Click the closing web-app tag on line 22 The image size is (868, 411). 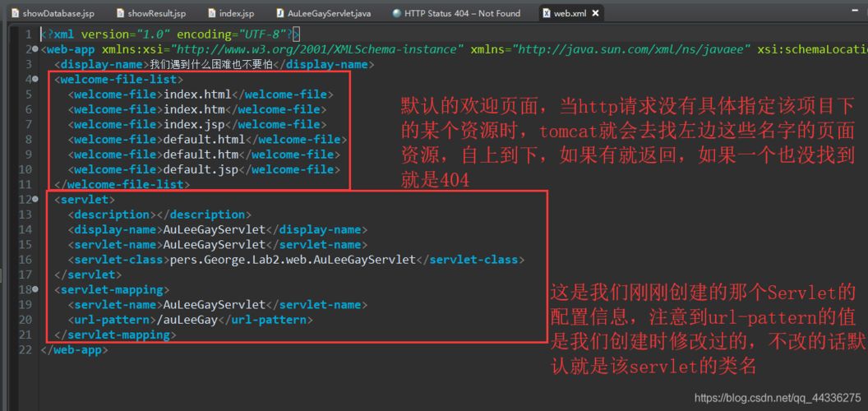75,349
